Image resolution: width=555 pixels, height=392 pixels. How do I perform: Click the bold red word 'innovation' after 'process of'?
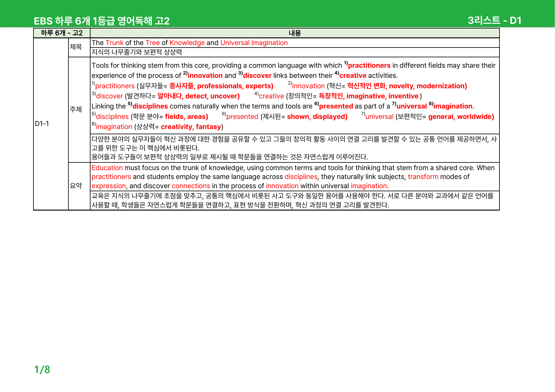click(205, 75)
